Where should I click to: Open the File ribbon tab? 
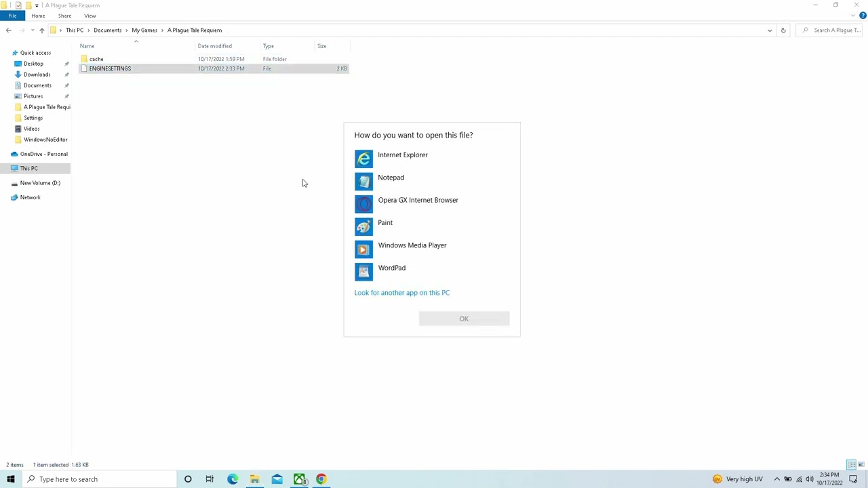12,16
